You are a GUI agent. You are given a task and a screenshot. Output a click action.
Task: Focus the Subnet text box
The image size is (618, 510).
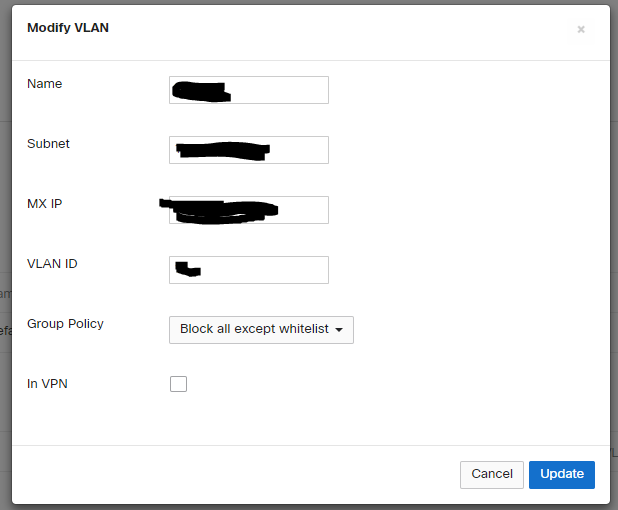pyautogui.click(x=300, y=150)
